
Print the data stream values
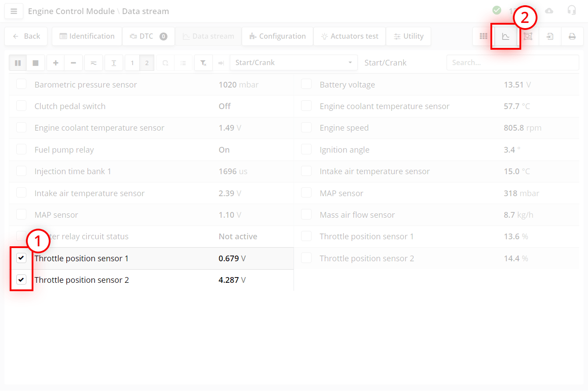[572, 36]
